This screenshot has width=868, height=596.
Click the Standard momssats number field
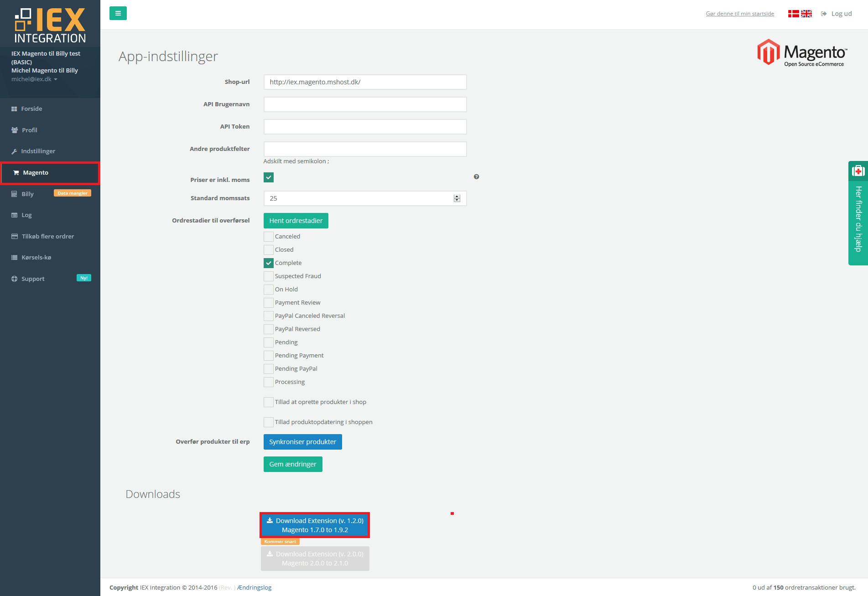coord(365,198)
